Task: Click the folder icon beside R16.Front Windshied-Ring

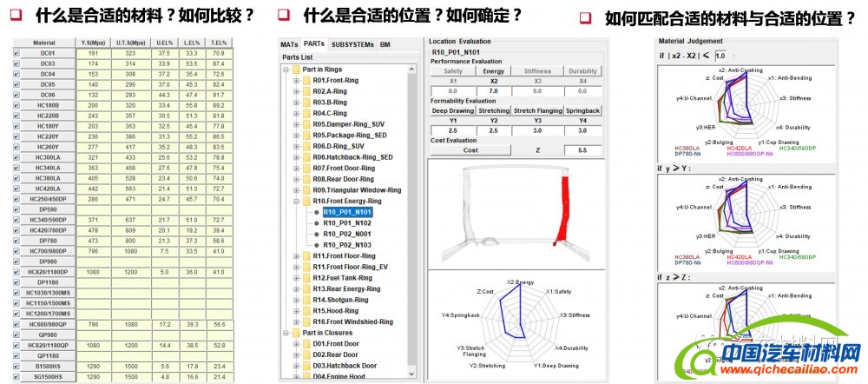Action: pos(306,321)
